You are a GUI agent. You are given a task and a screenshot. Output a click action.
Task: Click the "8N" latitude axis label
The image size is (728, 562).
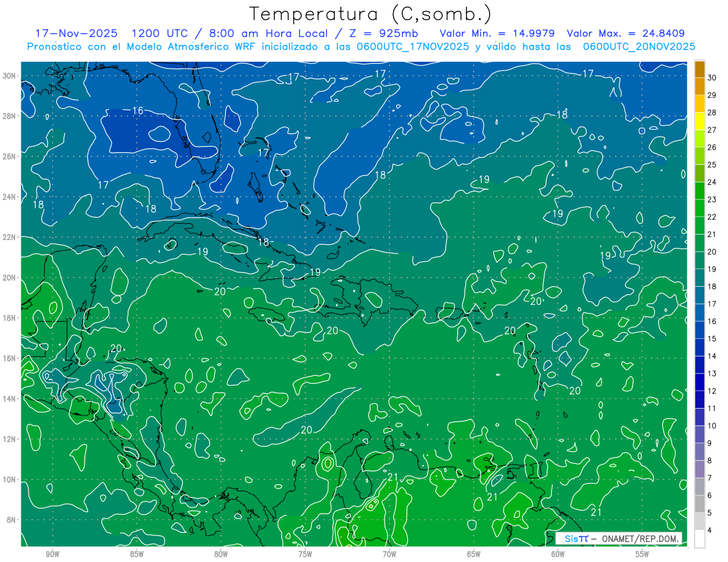point(12,520)
